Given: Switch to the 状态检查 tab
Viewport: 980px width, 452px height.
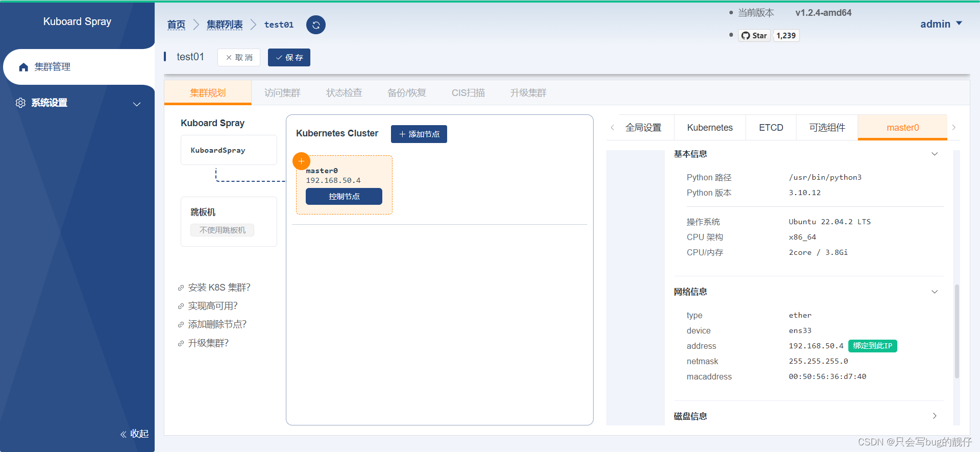Looking at the screenshot, I should [344, 92].
